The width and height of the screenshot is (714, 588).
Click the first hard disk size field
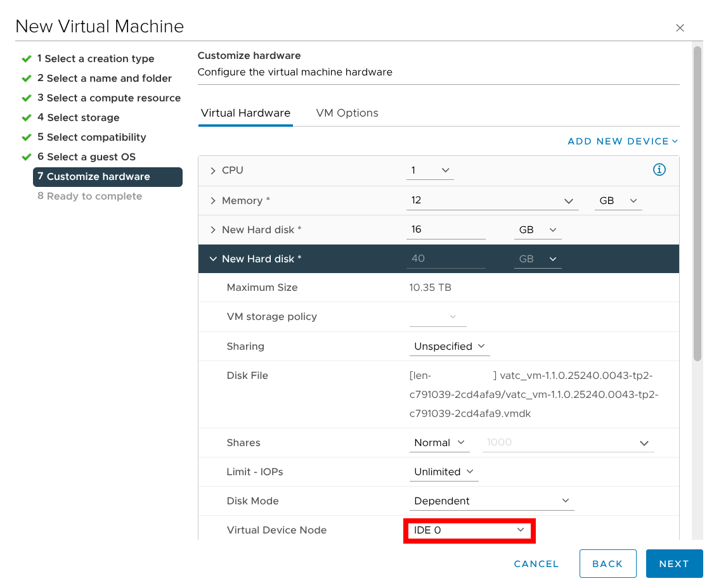pos(445,230)
